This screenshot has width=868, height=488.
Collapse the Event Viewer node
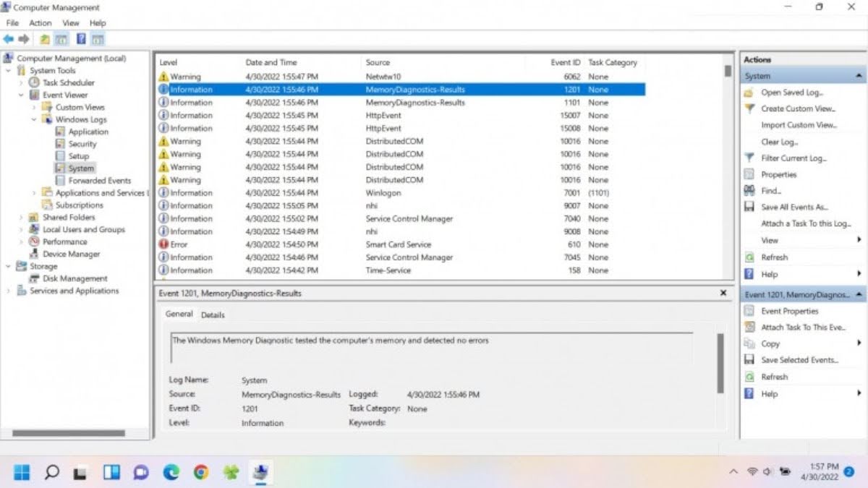(x=22, y=95)
